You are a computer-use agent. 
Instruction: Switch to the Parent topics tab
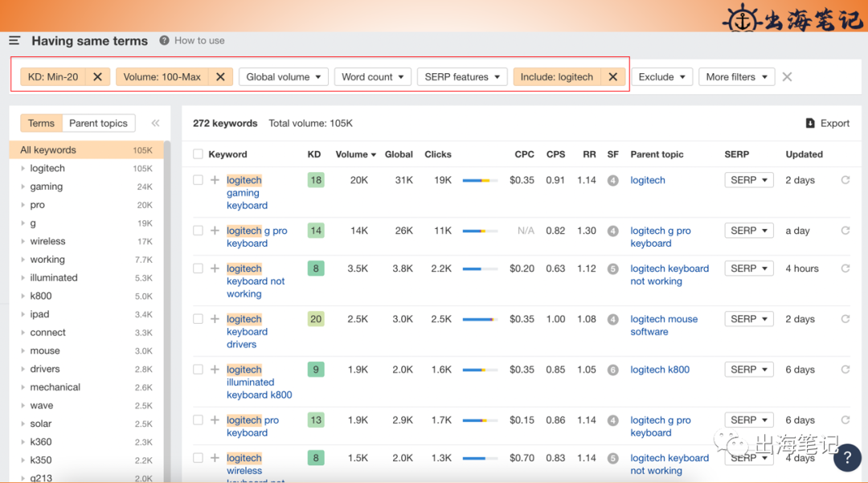click(98, 124)
